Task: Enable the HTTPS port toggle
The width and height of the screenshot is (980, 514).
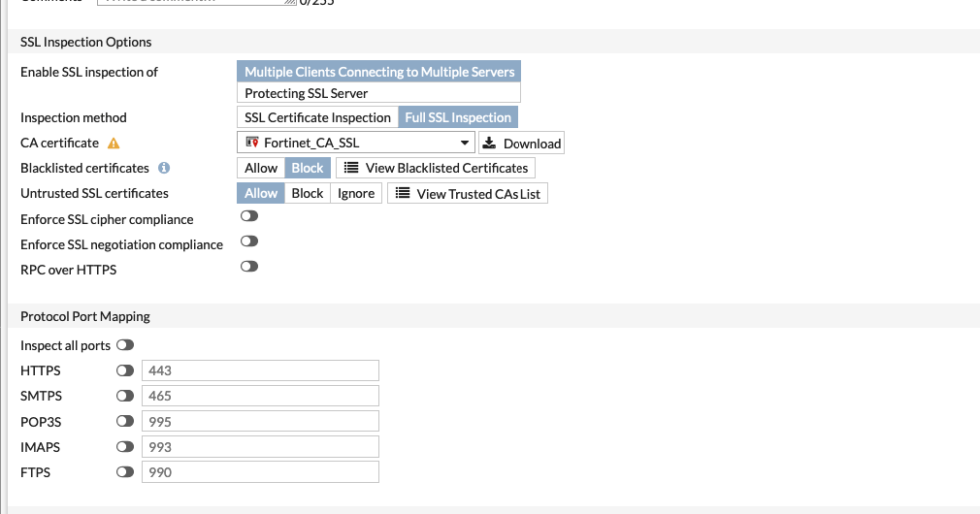Action: pos(125,370)
